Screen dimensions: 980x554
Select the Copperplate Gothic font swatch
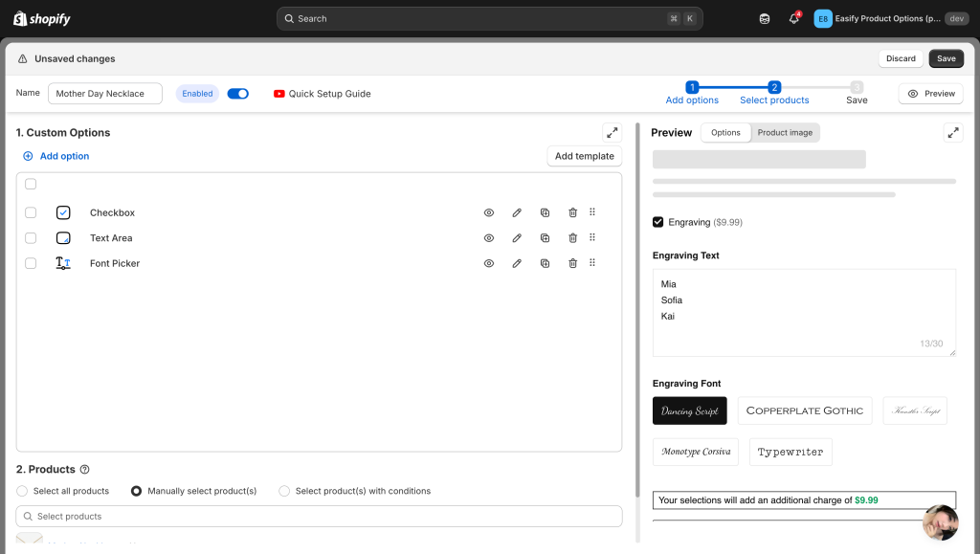pyautogui.click(x=804, y=410)
